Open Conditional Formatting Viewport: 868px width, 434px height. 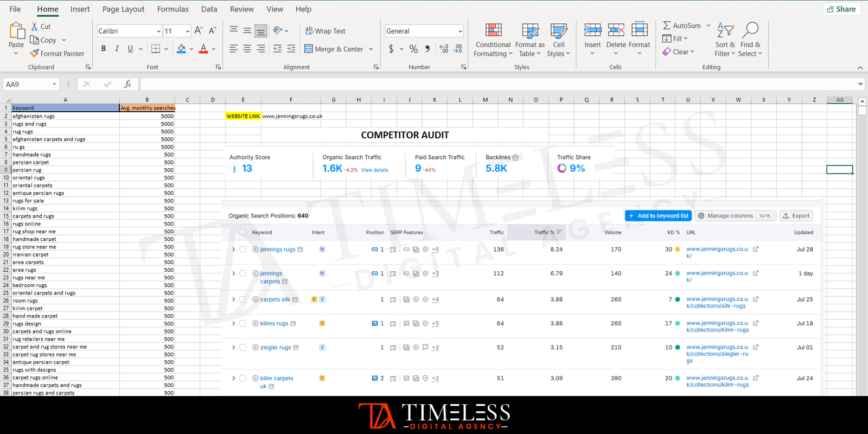pos(493,40)
